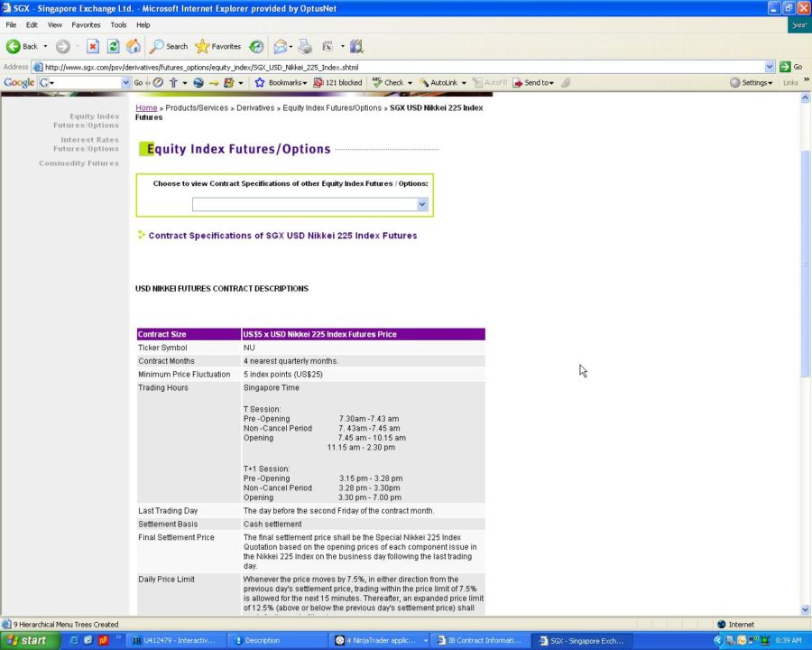The height and width of the screenshot is (650, 812).
Task: Open the View menu
Action: coord(54,25)
